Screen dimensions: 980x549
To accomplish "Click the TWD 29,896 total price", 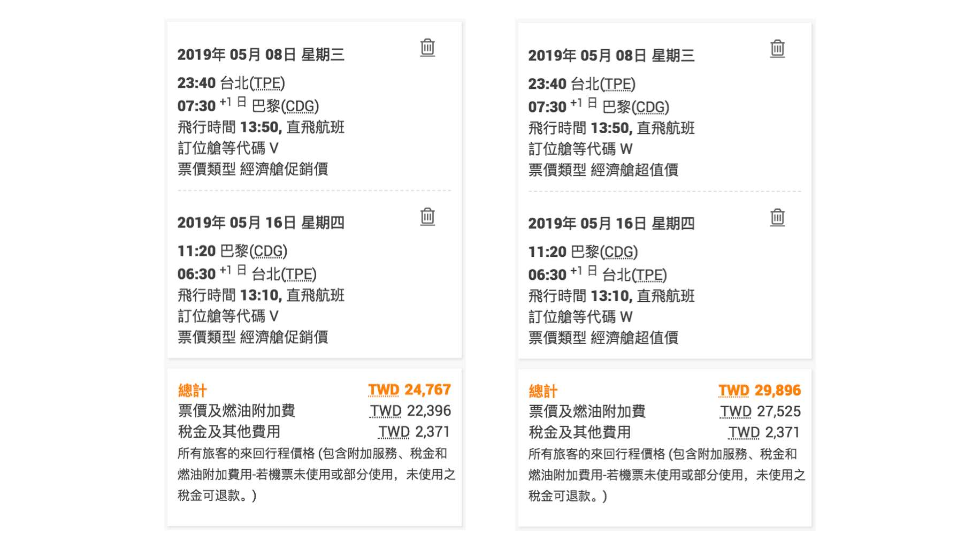I will (x=759, y=391).
